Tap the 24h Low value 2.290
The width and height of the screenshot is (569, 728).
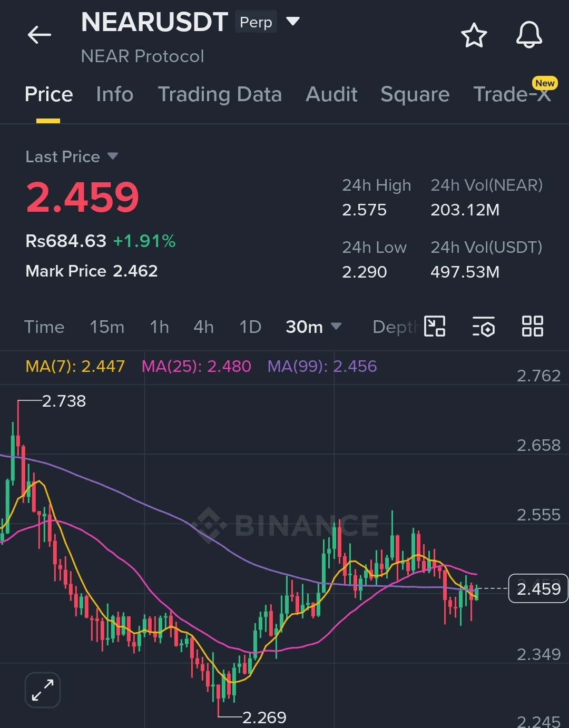365,272
